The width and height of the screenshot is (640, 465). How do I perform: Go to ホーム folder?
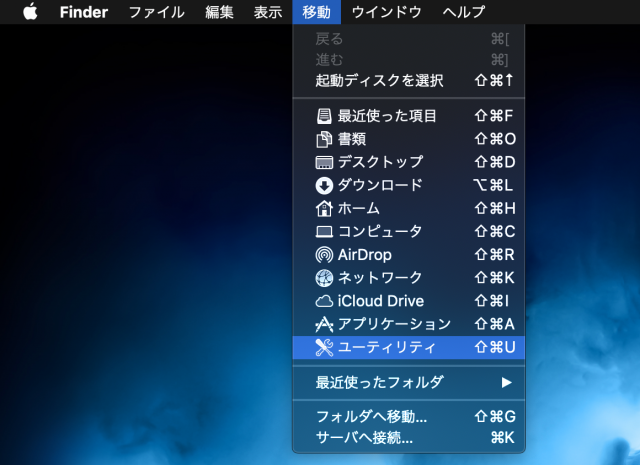pos(409,209)
